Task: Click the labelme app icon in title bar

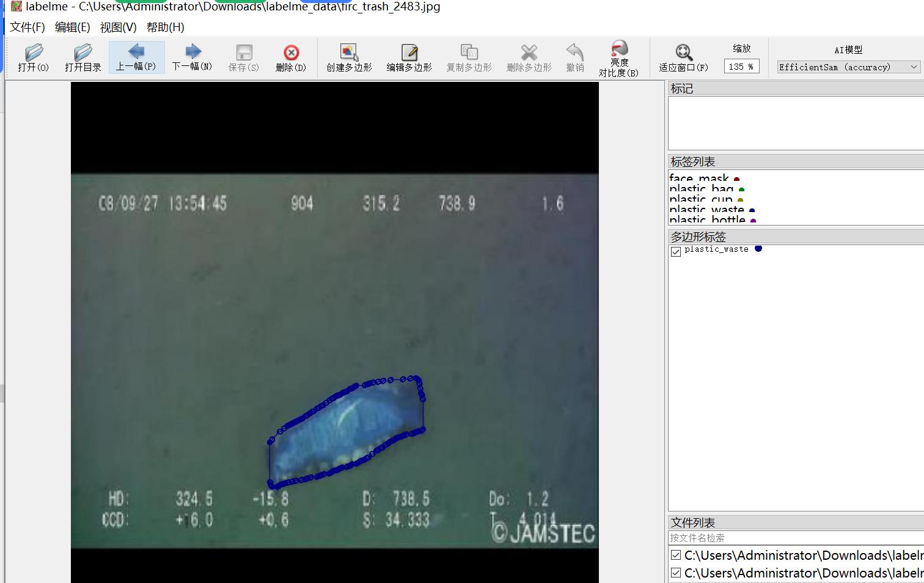Action: click(x=16, y=6)
